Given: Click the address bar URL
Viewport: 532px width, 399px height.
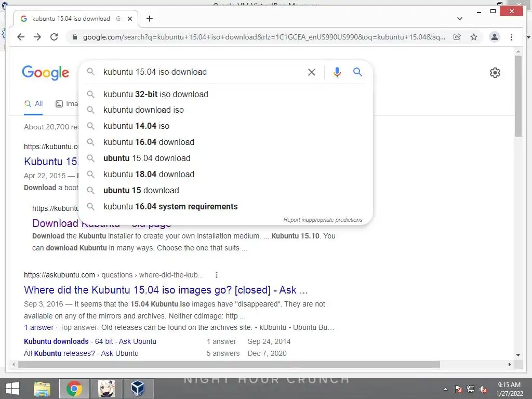Looking at the screenshot, I should [264, 37].
